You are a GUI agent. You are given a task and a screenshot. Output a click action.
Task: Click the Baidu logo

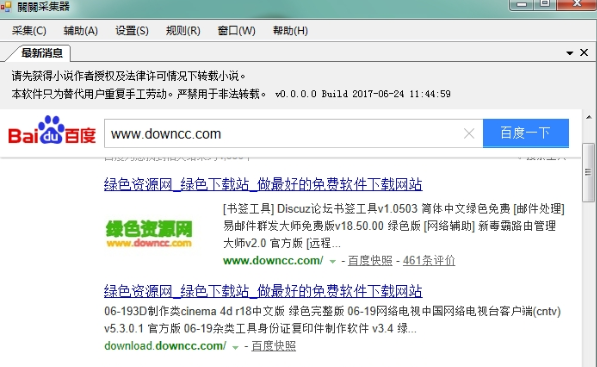point(52,130)
